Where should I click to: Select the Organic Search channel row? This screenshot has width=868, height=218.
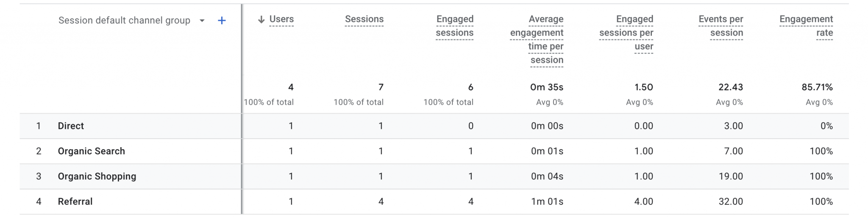[x=91, y=151]
